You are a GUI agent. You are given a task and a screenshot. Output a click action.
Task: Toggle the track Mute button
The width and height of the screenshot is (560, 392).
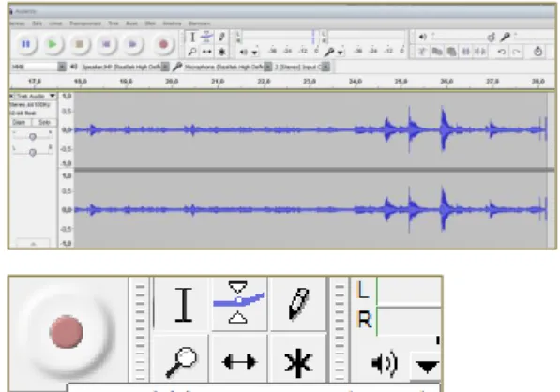click(19, 123)
